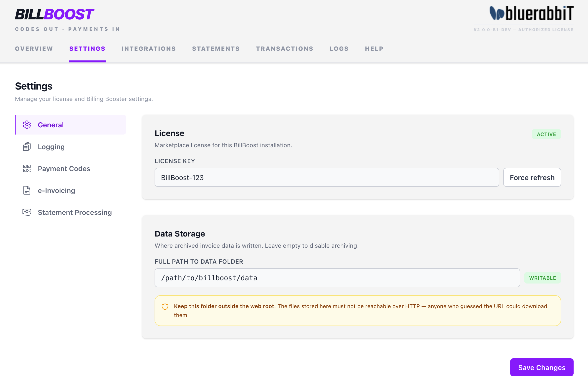This screenshot has height=381, width=588.
Task: Click the version and license text
Action: coord(523,30)
